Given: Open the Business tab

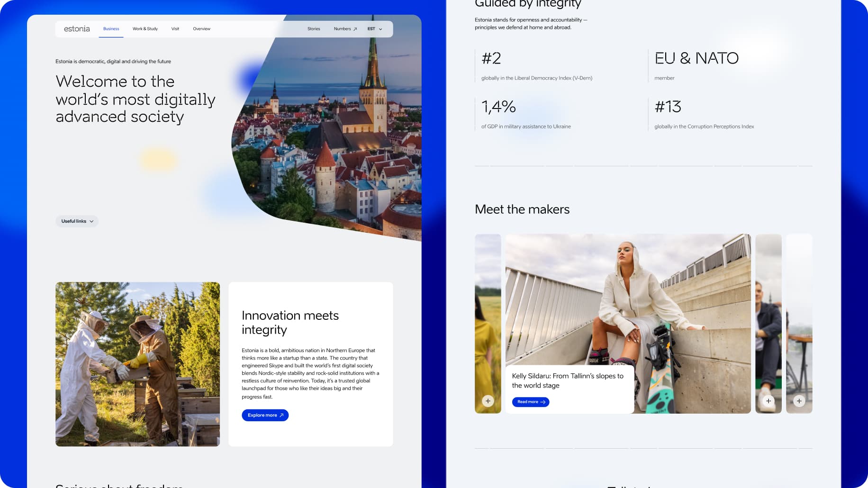Looking at the screenshot, I should (111, 29).
